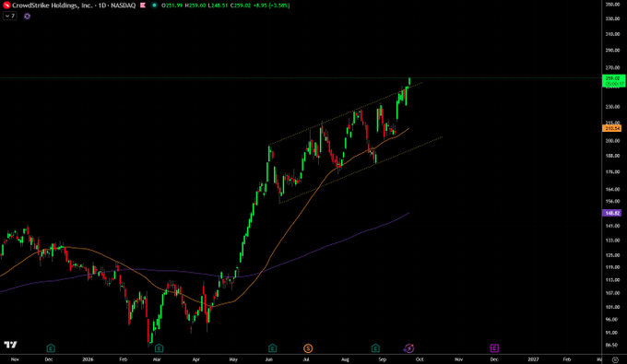Viewport: 627px width, 364px height.
Task: Click the 2026 label on time axis
Action: [x=88, y=359]
